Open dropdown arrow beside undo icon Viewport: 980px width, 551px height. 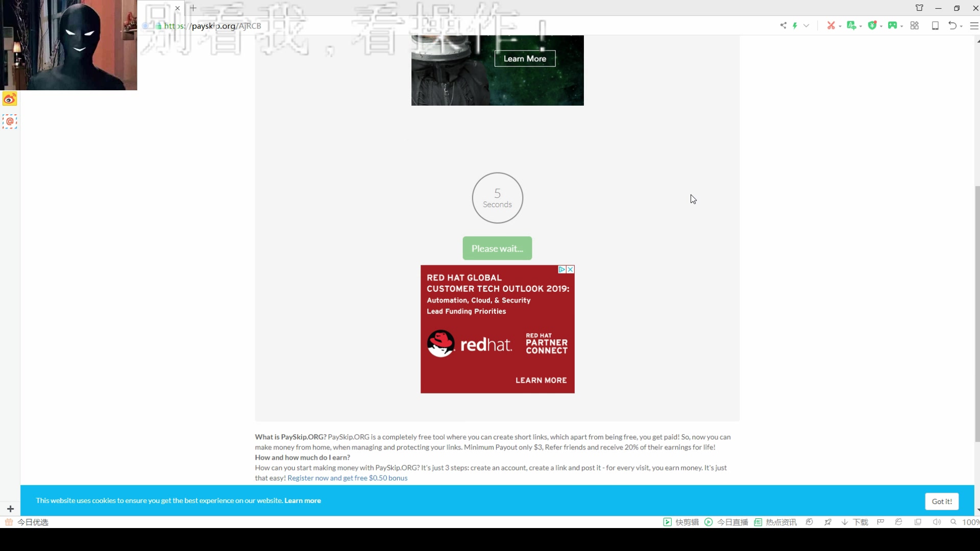(961, 27)
